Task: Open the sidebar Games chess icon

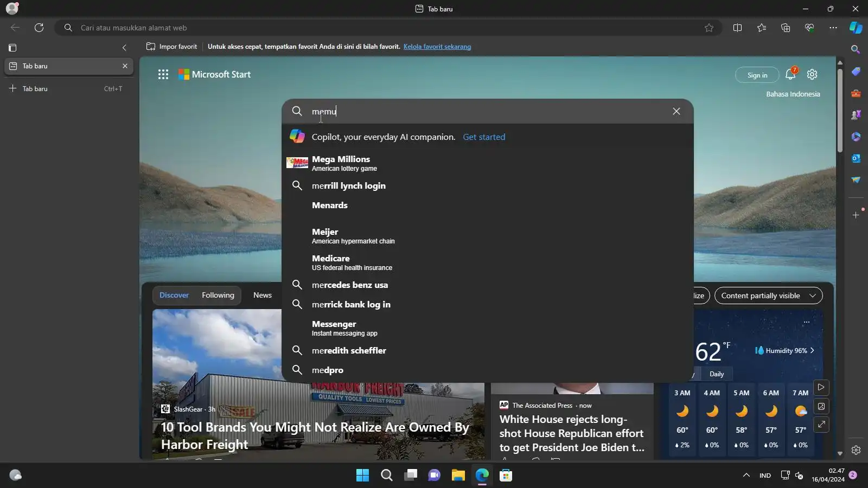Action: (x=856, y=115)
